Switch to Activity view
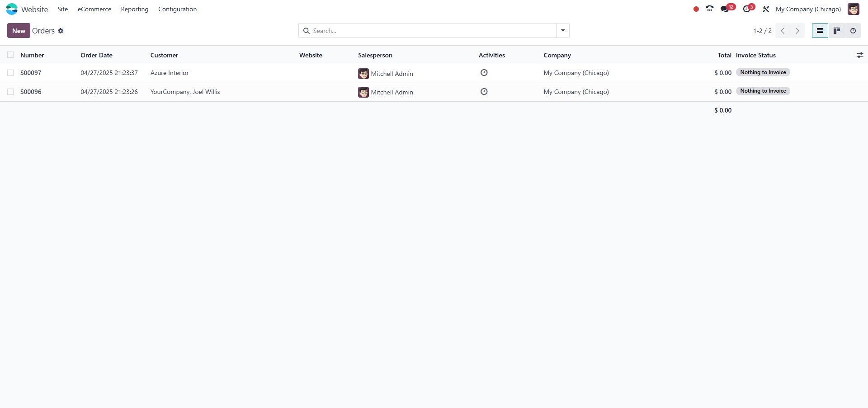 click(x=853, y=31)
